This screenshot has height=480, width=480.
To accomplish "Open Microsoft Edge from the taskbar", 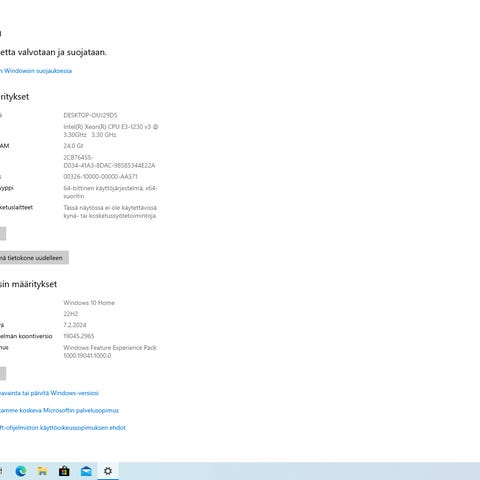I will pos(21,471).
